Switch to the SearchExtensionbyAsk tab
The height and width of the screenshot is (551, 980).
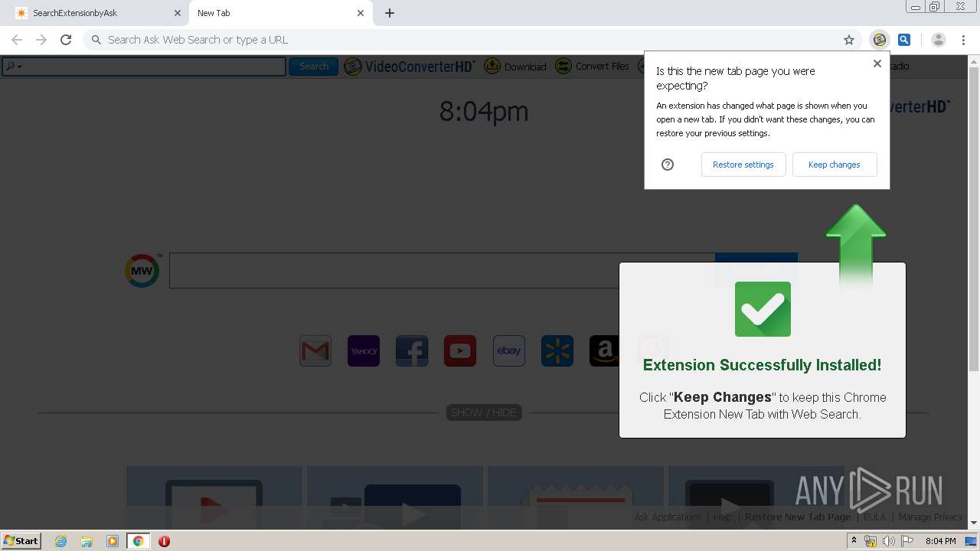point(98,13)
